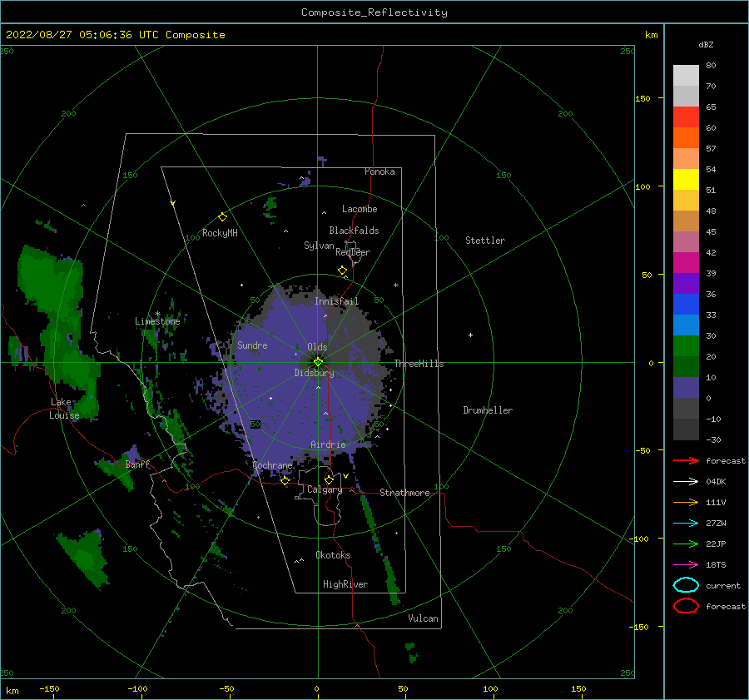Screen dimensions: 749x700
Task: Click the yellow diamond marker below RedDeer
Action: (x=342, y=271)
